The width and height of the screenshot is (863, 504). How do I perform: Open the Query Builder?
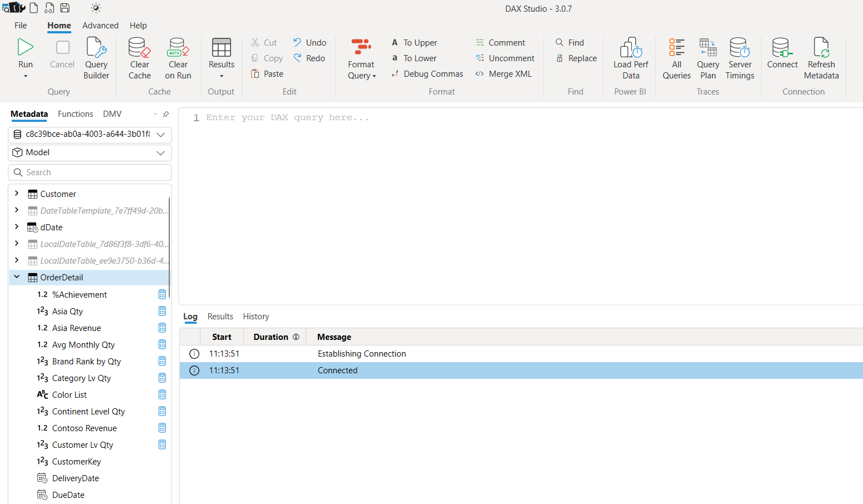tap(96, 57)
